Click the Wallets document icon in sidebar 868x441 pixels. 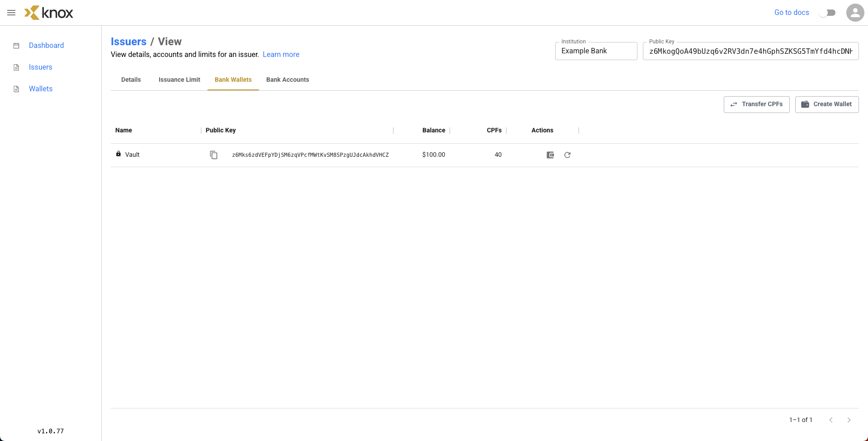16,89
